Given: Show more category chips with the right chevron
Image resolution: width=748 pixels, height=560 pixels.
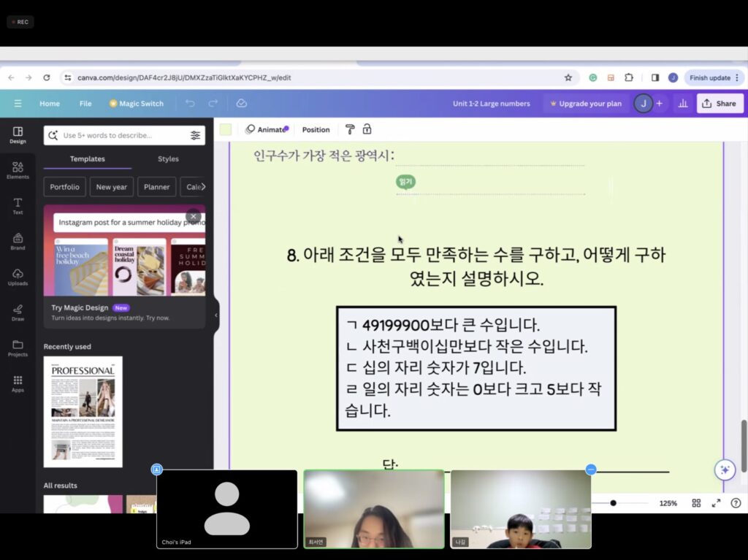Looking at the screenshot, I should (203, 187).
